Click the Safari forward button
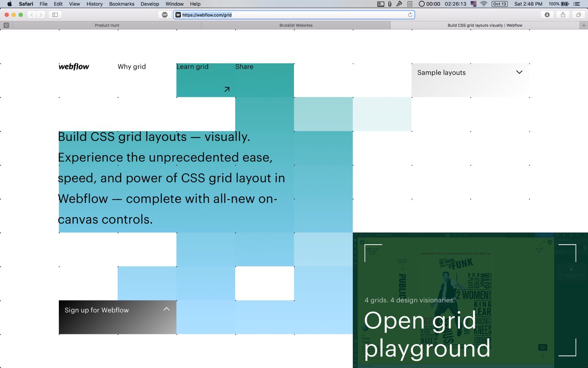 (x=41, y=15)
